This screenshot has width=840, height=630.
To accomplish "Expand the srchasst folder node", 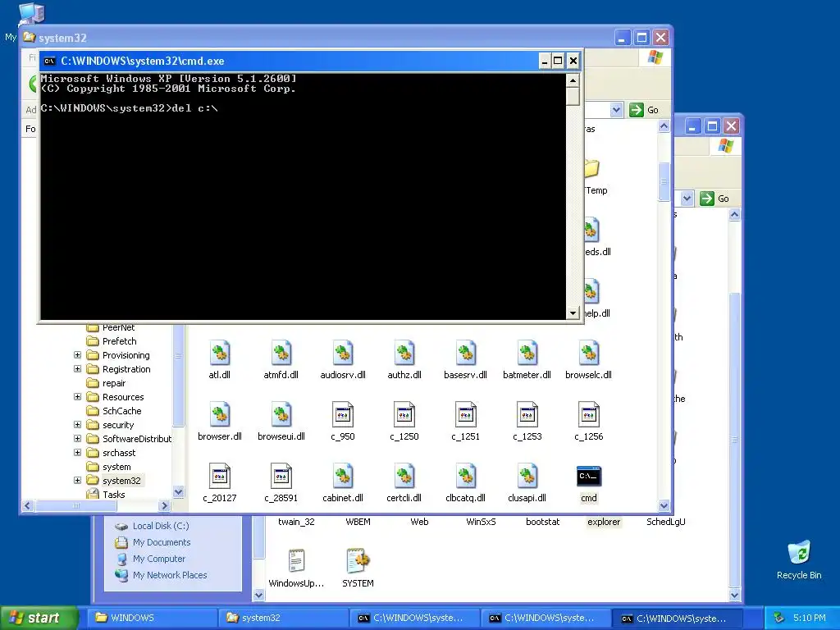I will click(78, 453).
